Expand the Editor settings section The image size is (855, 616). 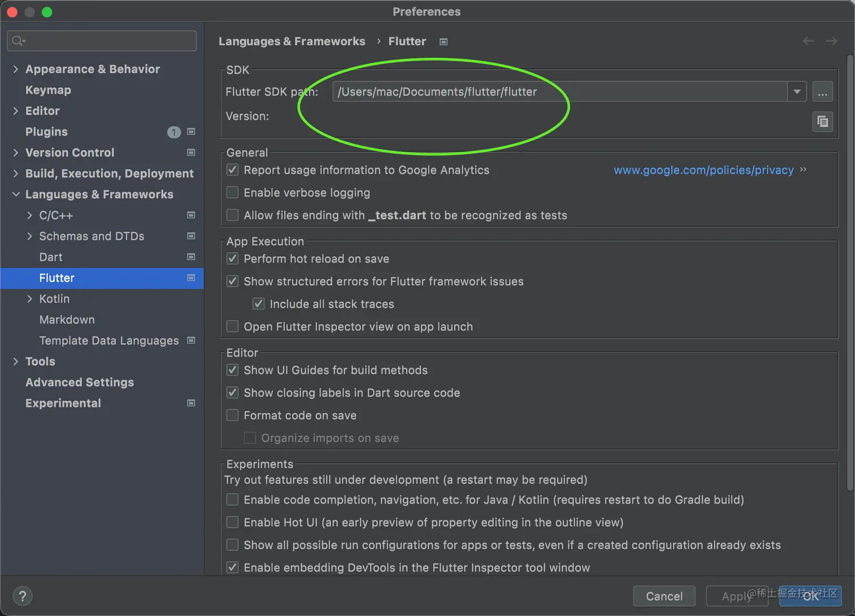tap(16, 111)
